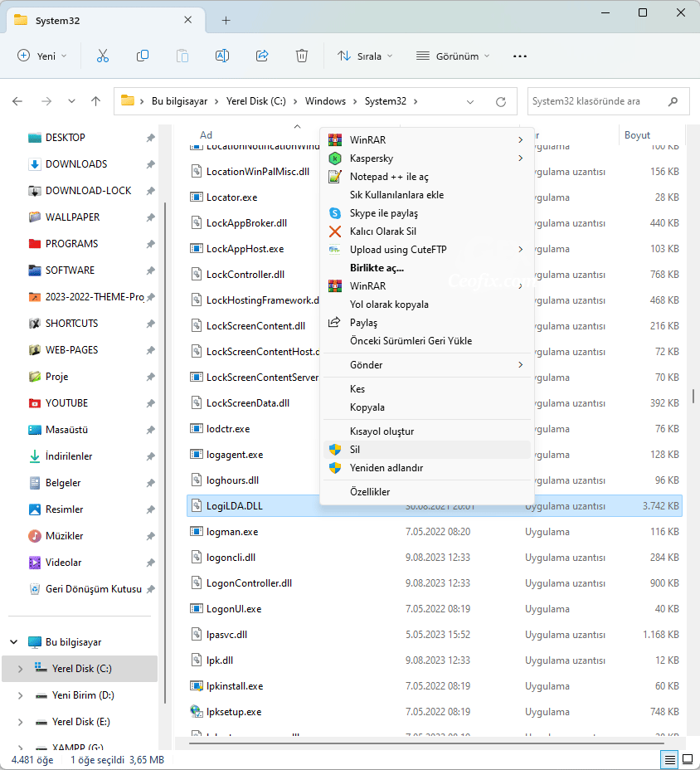Close the System32 tab
Image resolution: width=700 pixels, height=770 pixels.
(x=187, y=20)
